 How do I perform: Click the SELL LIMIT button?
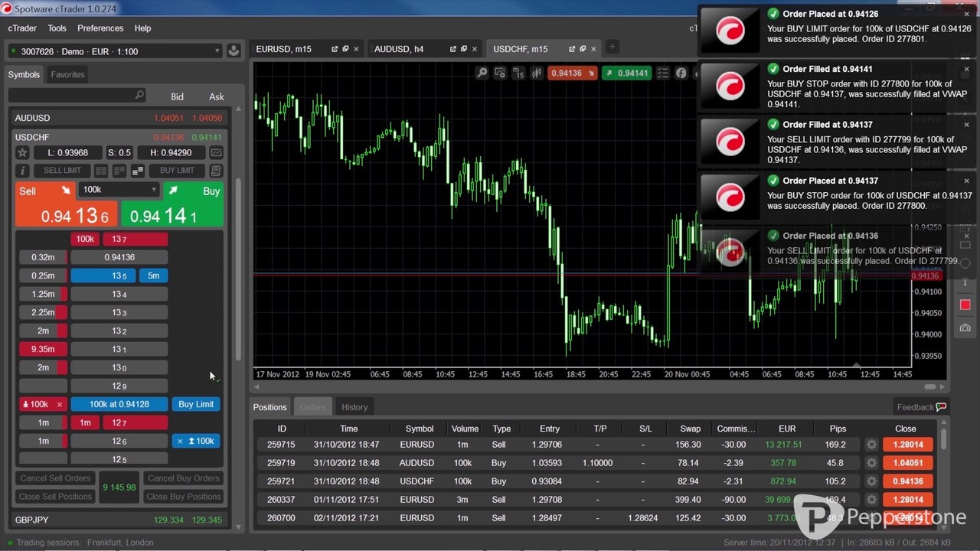(x=62, y=171)
